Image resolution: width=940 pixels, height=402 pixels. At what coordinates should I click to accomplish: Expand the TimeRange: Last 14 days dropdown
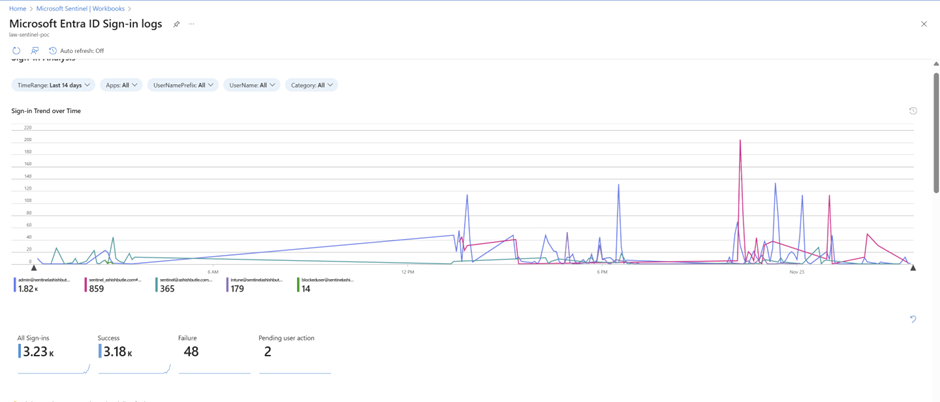(53, 85)
